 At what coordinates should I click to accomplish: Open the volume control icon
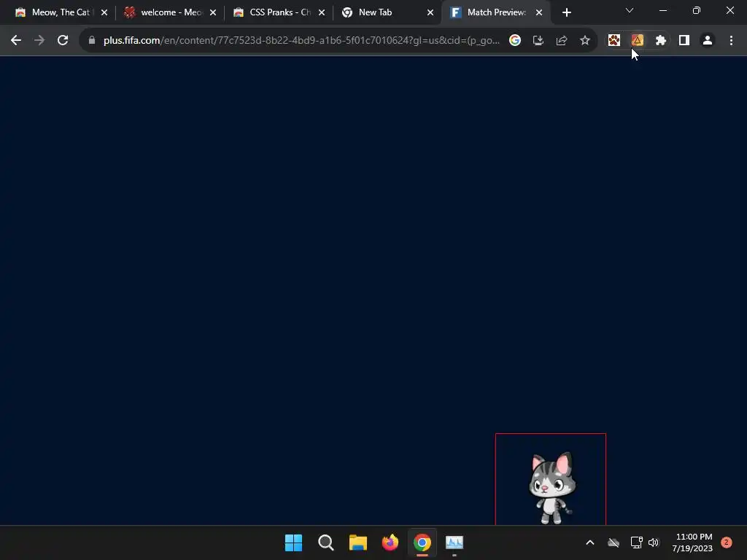[654, 542]
